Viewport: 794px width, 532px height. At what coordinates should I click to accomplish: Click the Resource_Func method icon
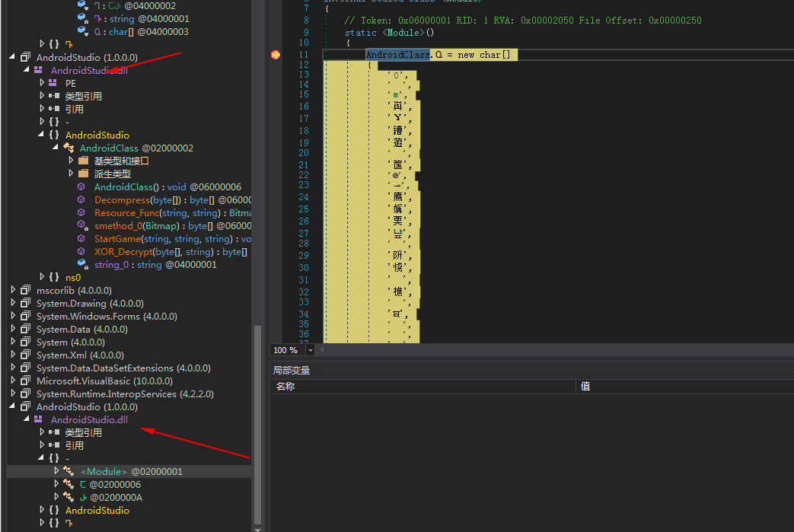pyautogui.click(x=81, y=212)
